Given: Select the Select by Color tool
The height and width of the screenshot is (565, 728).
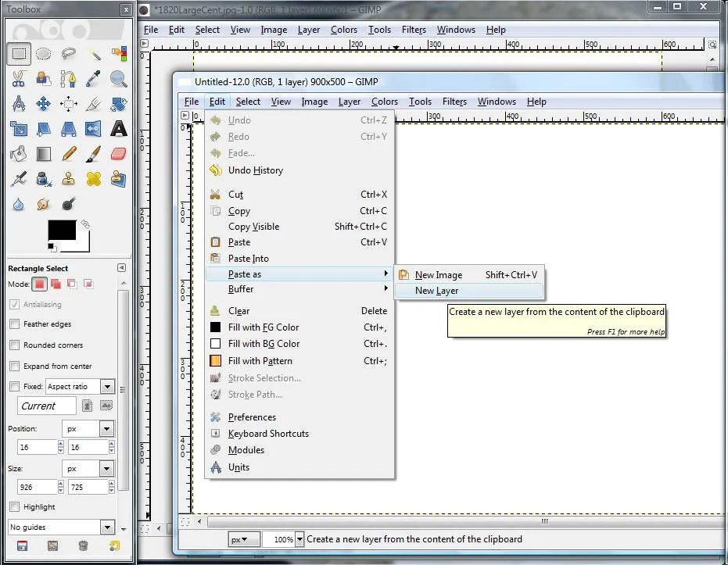Looking at the screenshot, I should pyautogui.click(x=119, y=54).
